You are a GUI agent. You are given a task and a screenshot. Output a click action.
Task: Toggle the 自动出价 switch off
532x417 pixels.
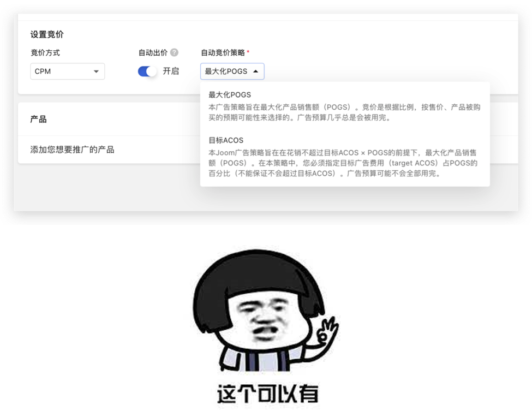tap(147, 72)
